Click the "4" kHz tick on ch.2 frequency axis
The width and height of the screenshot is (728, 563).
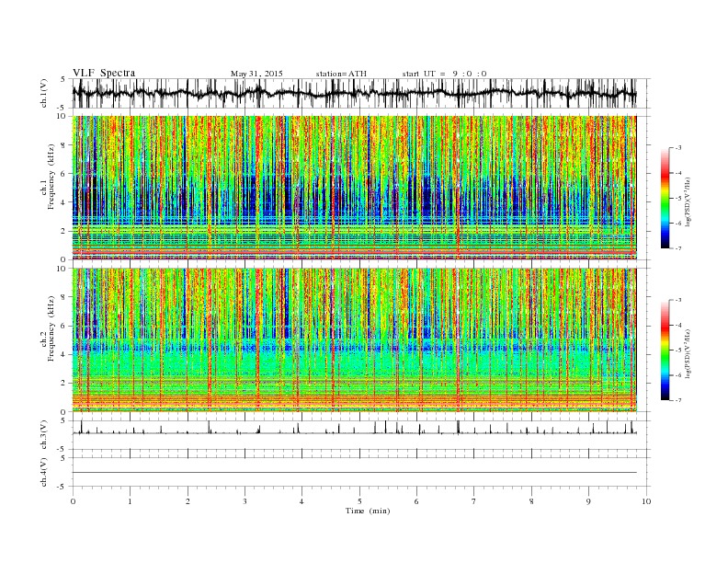(x=63, y=355)
